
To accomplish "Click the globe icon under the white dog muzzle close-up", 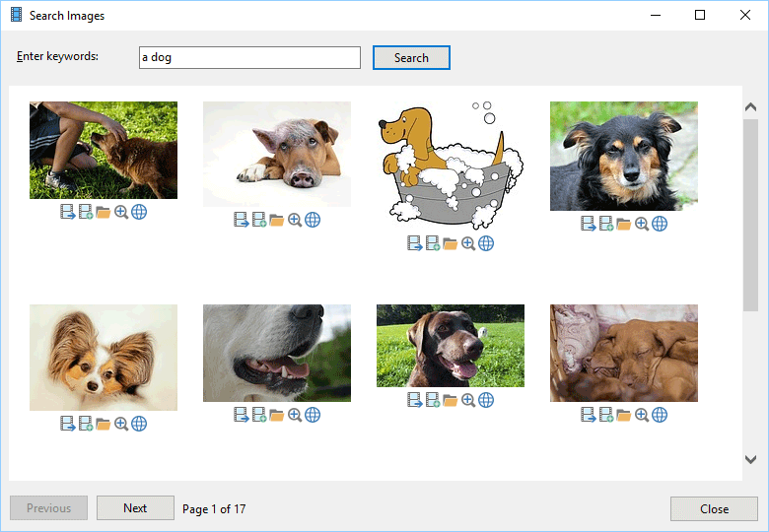I will [313, 415].
